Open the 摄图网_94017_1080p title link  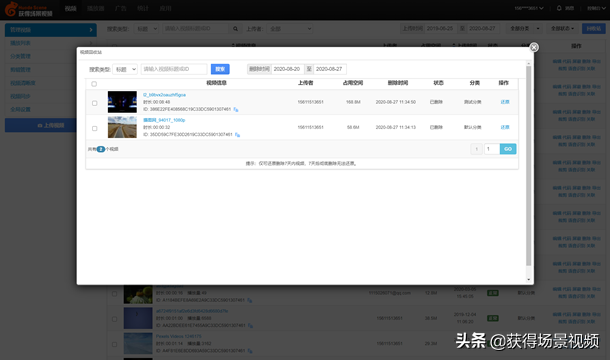pyautogui.click(x=164, y=120)
